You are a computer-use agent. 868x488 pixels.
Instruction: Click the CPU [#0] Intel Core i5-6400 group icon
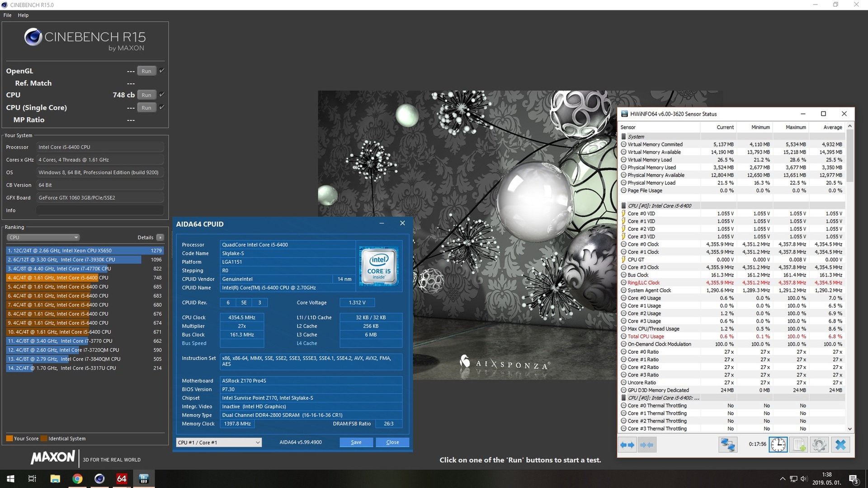pyautogui.click(x=623, y=206)
